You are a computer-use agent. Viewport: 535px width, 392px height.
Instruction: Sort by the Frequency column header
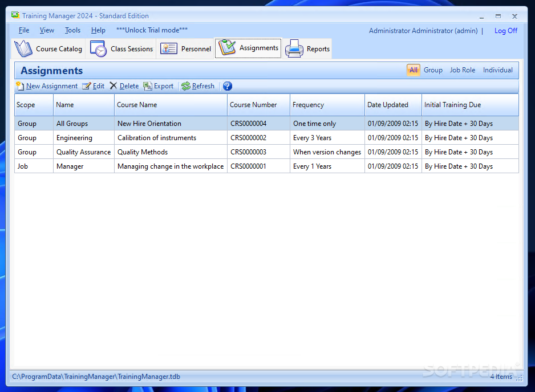[x=327, y=105]
